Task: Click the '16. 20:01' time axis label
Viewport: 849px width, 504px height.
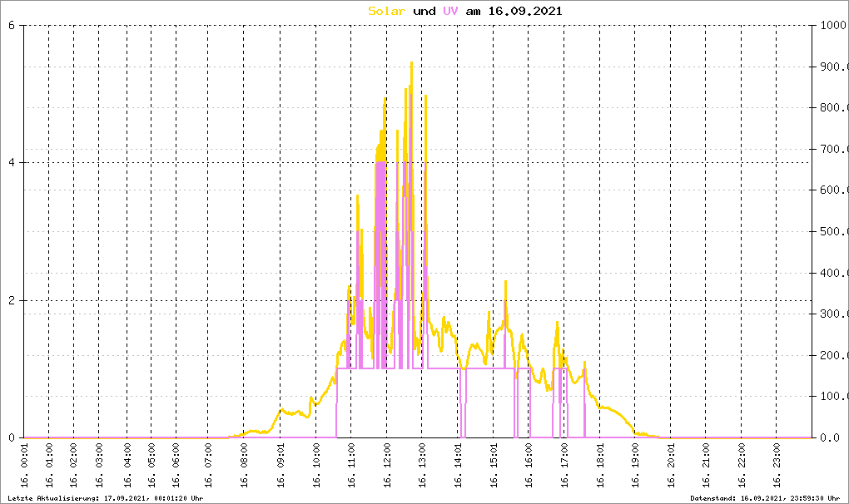Action: pos(672,465)
